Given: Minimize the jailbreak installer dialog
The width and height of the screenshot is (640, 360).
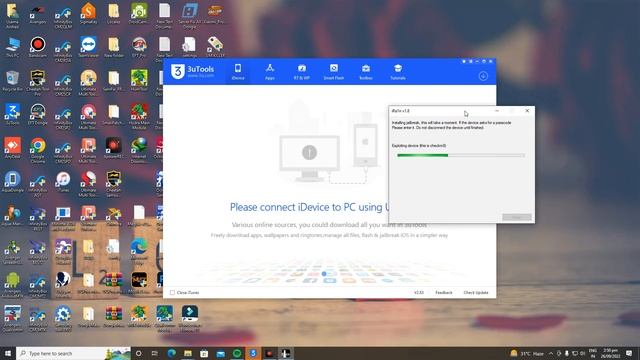Looking at the screenshot, I should pos(497,111).
